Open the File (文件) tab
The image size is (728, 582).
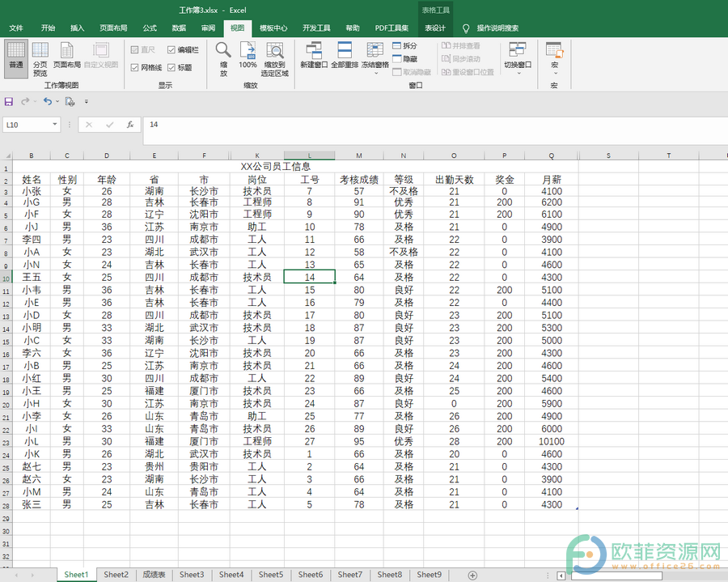16,28
